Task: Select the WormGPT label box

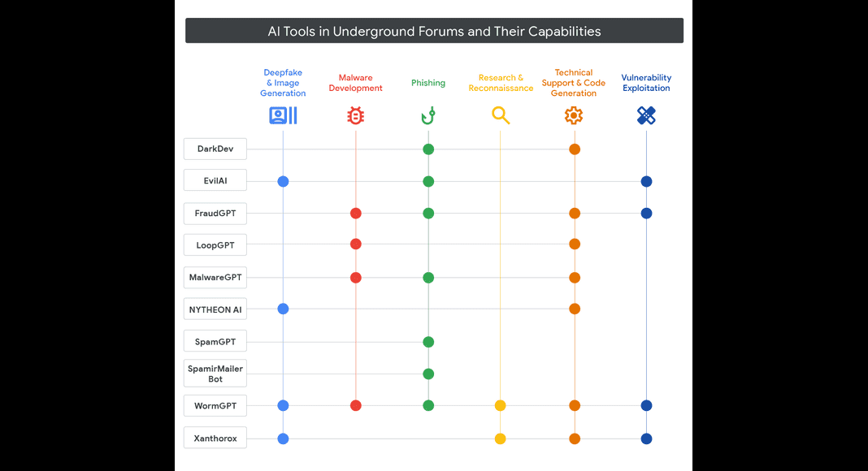Action: pos(215,406)
